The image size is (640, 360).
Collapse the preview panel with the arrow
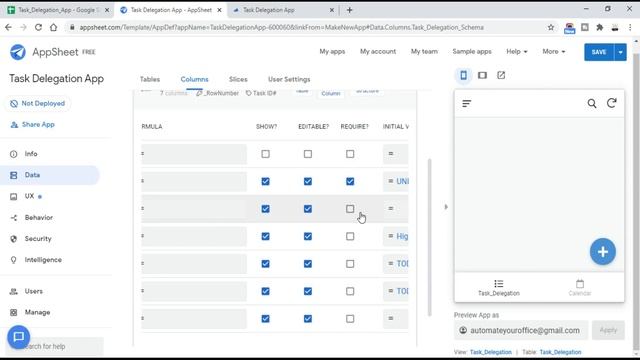[x=446, y=207]
